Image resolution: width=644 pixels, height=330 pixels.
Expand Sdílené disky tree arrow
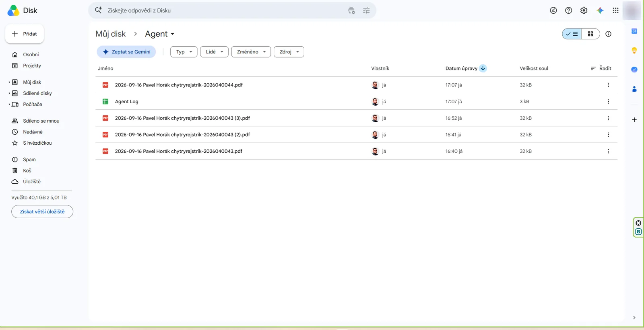tap(9, 93)
